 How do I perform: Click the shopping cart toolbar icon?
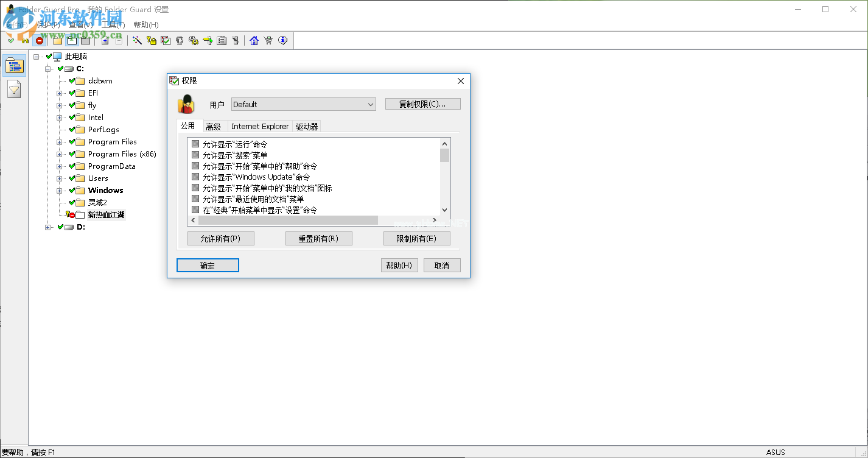268,41
